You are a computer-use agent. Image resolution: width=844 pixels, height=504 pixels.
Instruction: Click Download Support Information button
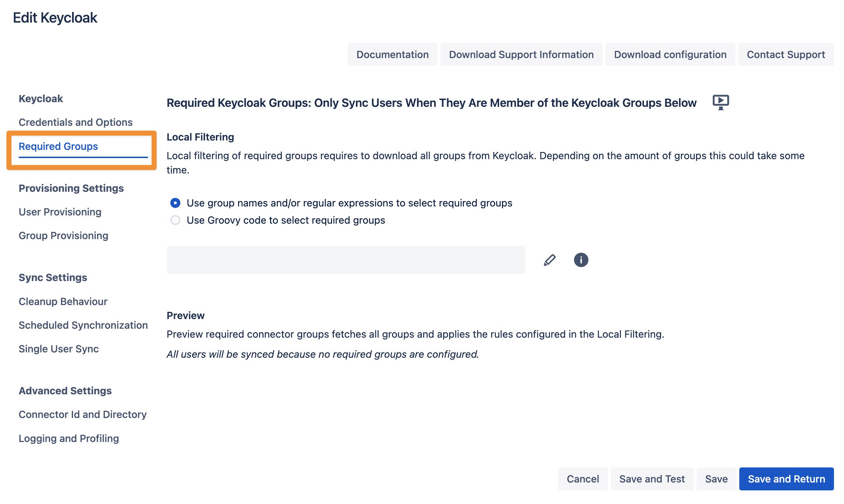(x=521, y=54)
